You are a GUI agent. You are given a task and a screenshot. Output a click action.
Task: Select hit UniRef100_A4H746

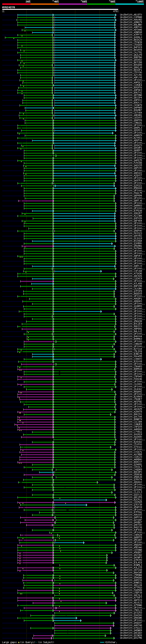[131, 625]
